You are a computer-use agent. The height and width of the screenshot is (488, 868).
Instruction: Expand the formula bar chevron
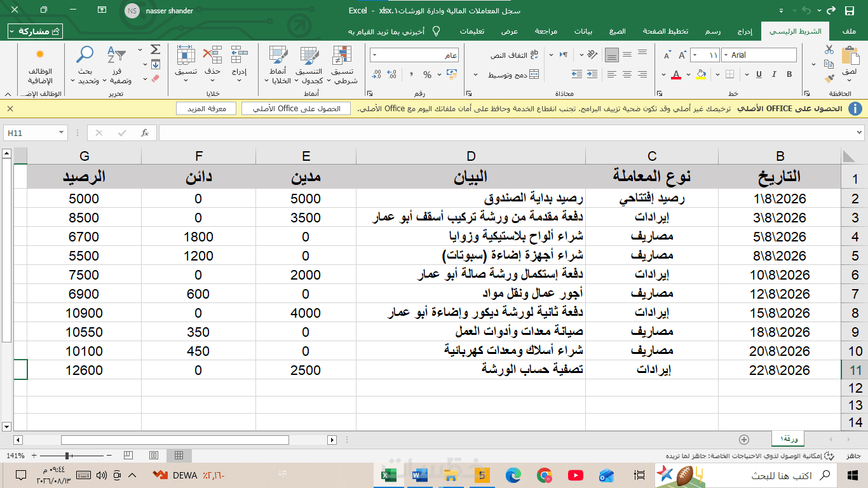(x=860, y=133)
